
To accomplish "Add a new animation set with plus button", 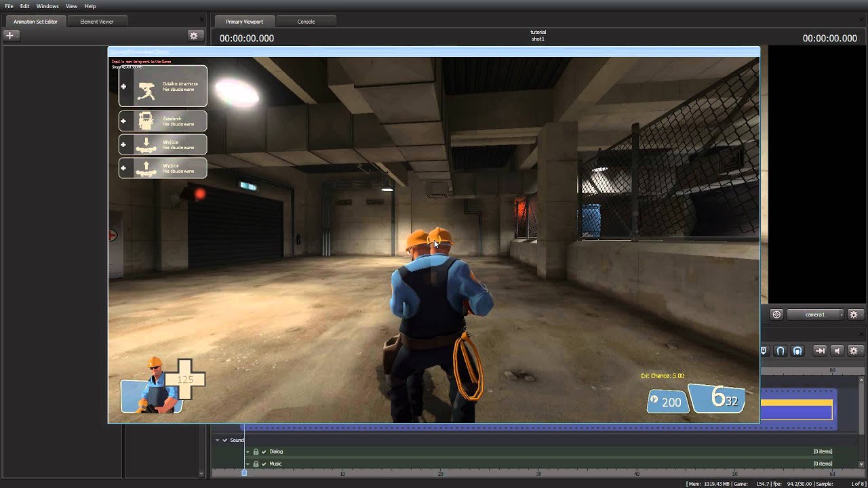I will point(10,35).
